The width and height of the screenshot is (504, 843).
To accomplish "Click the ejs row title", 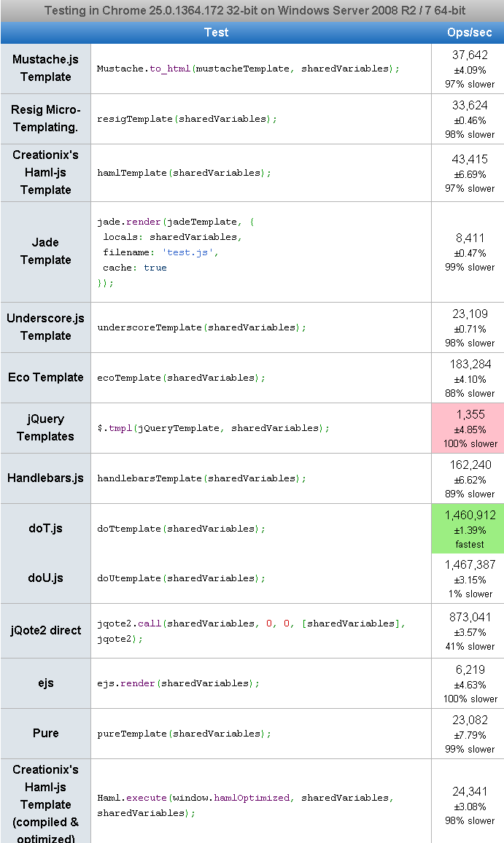I will coord(45,683).
